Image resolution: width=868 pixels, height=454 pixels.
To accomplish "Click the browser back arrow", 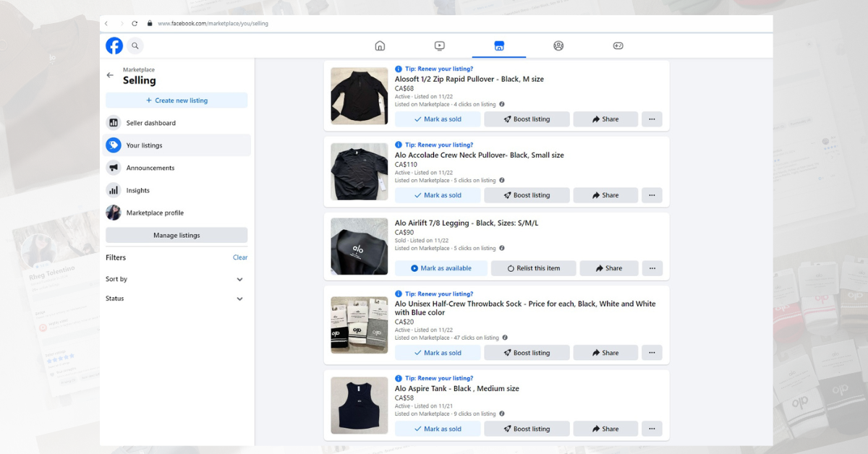I will pyautogui.click(x=106, y=23).
